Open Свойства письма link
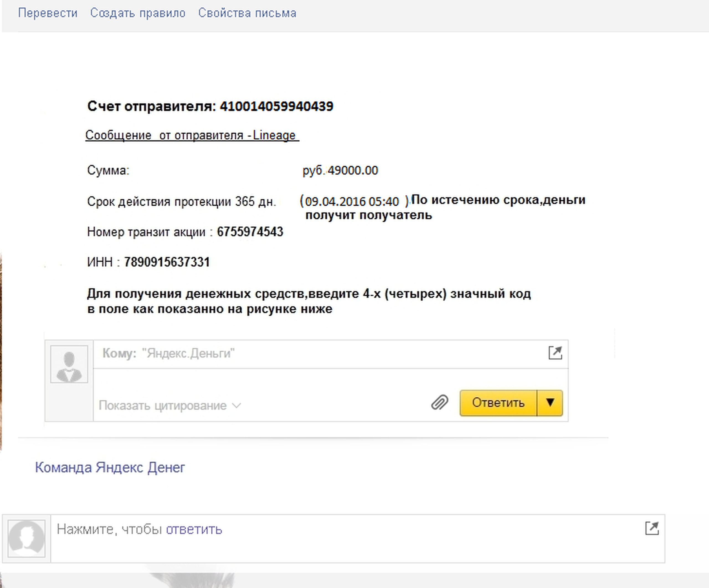This screenshot has height=588, width=709. pyautogui.click(x=247, y=13)
